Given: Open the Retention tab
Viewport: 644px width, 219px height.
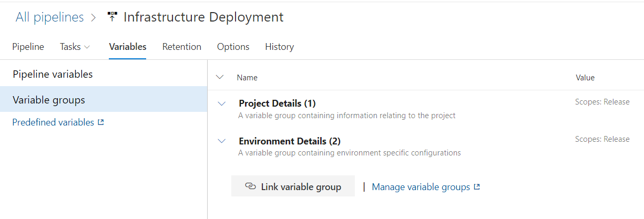Looking at the screenshot, I should click(181, 47).
